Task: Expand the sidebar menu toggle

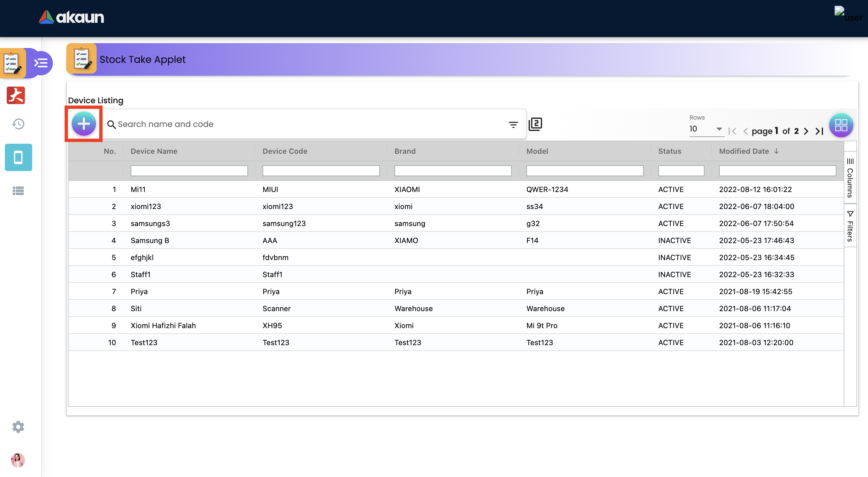Action: [41, 63]
